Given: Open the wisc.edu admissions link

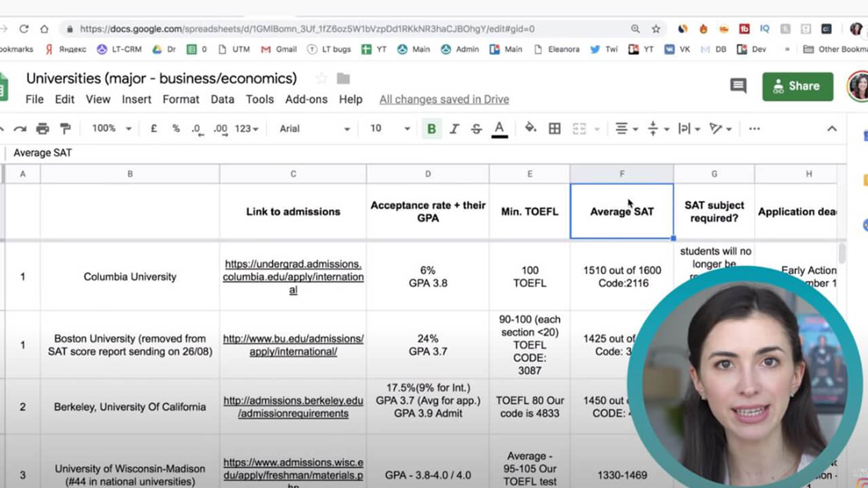Looking at the screenshot, I should [293, 475].
